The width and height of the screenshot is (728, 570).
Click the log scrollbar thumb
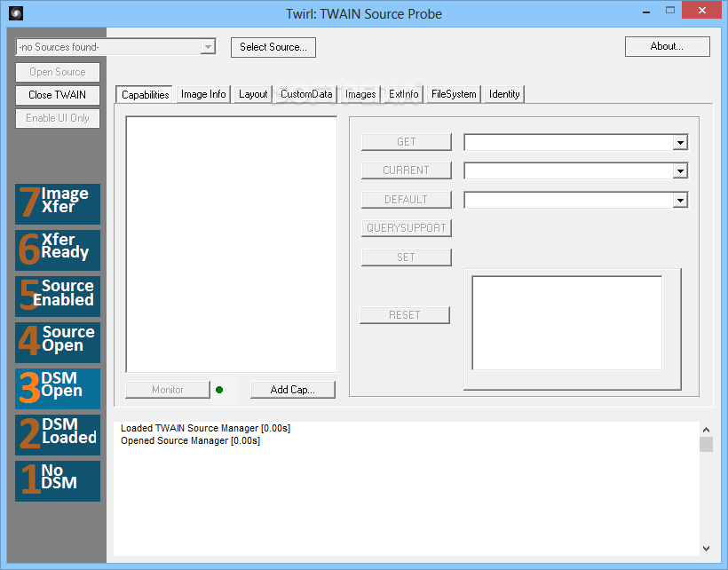point(706,444)
